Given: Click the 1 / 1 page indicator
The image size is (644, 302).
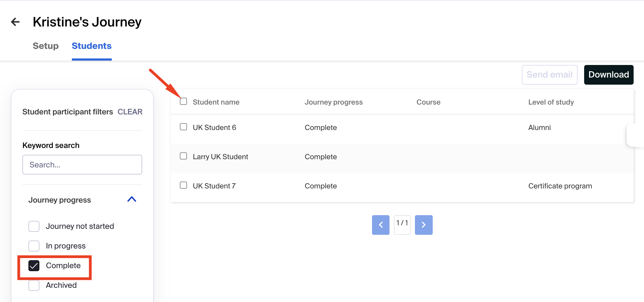Looking at the screenshot, I should click(402, 225).
